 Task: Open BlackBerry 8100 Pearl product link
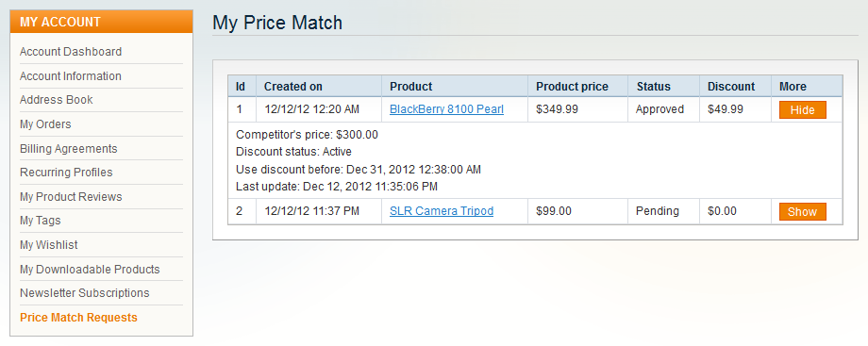point(446,109)
